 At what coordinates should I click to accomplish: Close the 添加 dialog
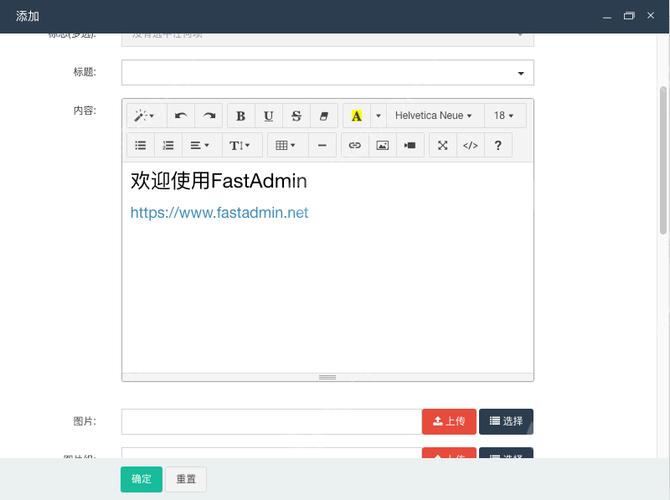coord(651,16)
